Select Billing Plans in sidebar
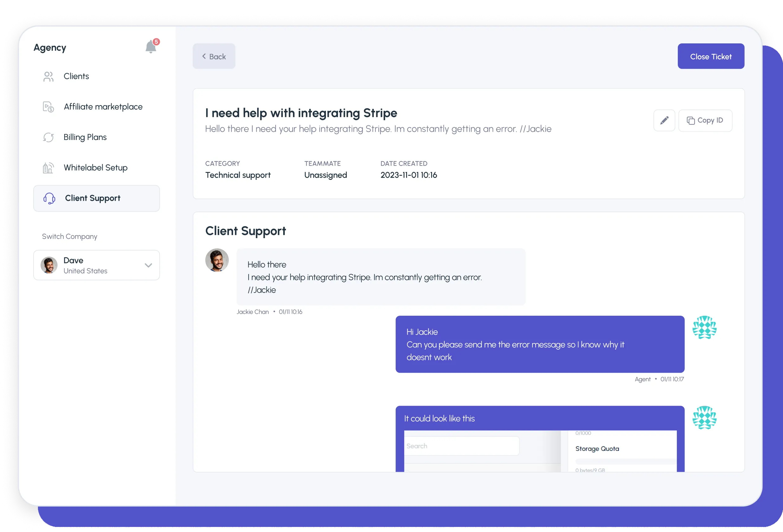 85,137
